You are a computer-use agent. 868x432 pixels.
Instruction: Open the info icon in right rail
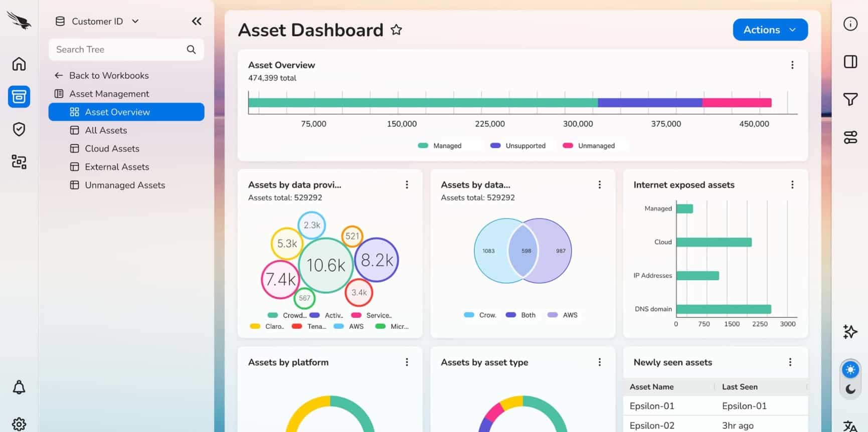click(850, 24)
